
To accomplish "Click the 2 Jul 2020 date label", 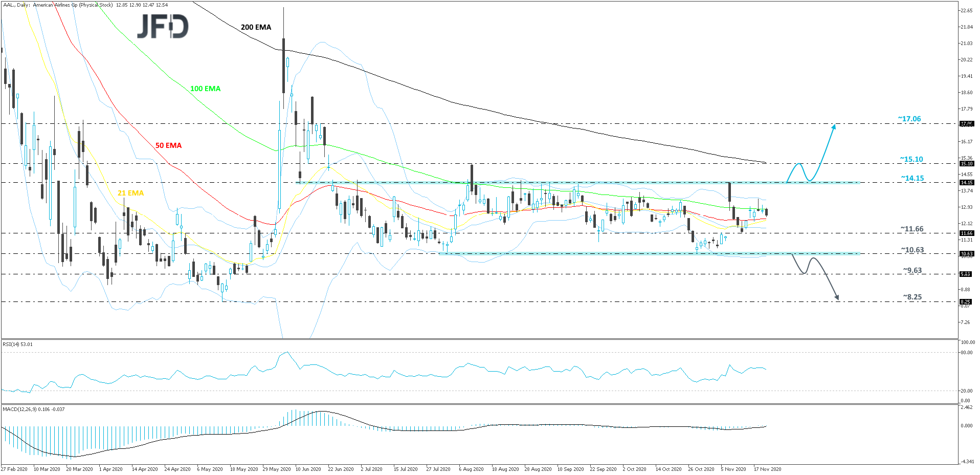I will click(372, 469).
